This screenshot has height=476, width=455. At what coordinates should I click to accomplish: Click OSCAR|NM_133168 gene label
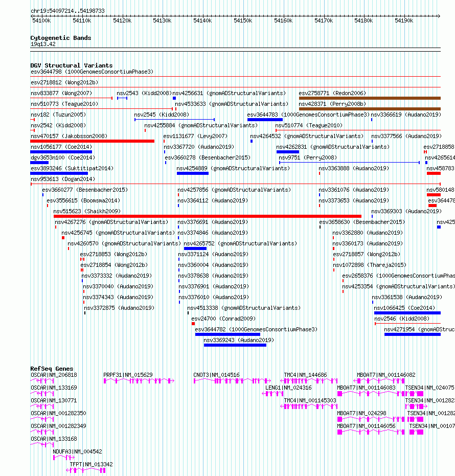pos(54,439)
